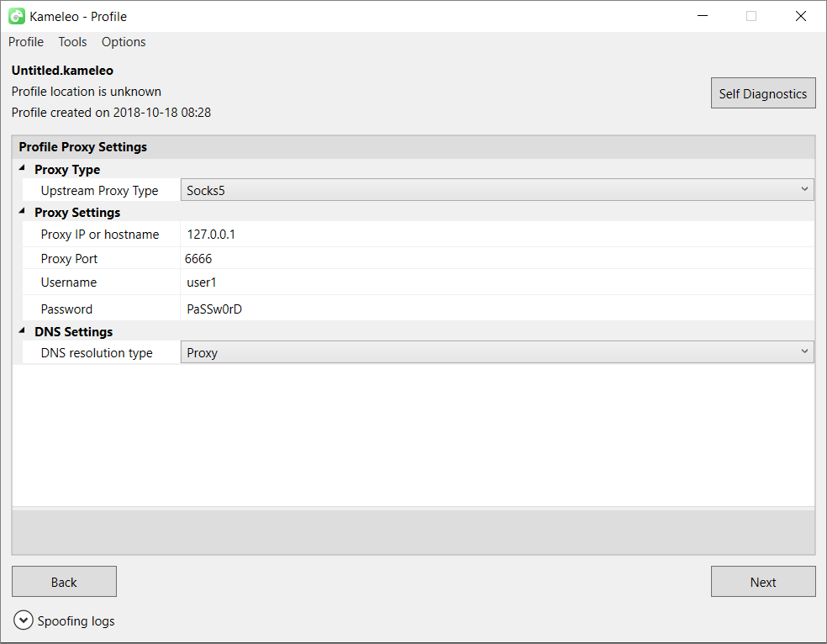Open the DNS resolution type dropdown
Screen dimensions: 827x644
coord(497,352)
